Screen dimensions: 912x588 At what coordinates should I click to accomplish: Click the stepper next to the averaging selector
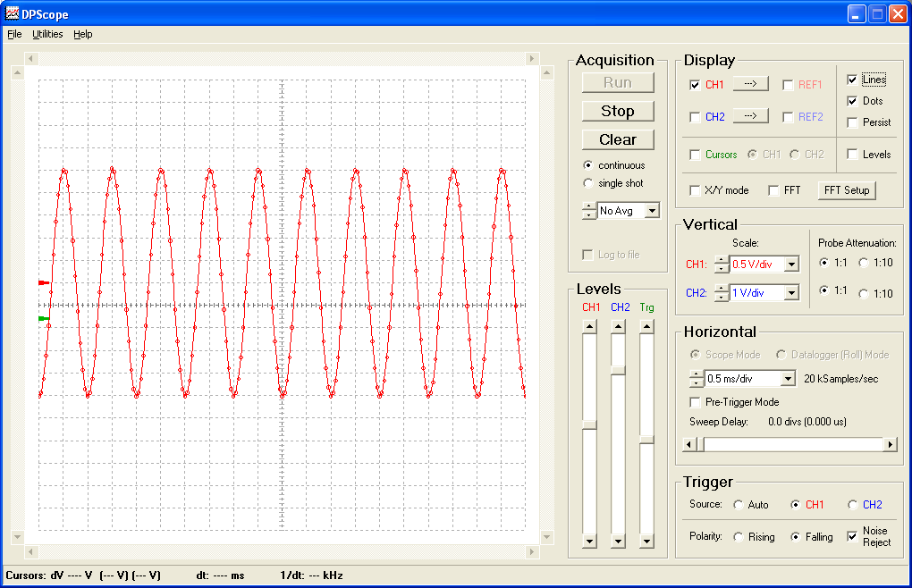589,210
